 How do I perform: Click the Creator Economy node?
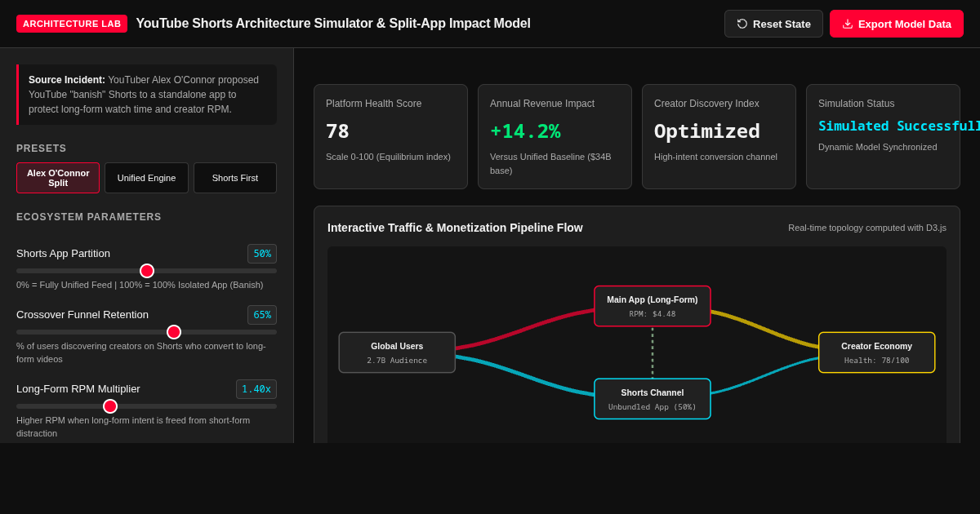coord(877,352)
